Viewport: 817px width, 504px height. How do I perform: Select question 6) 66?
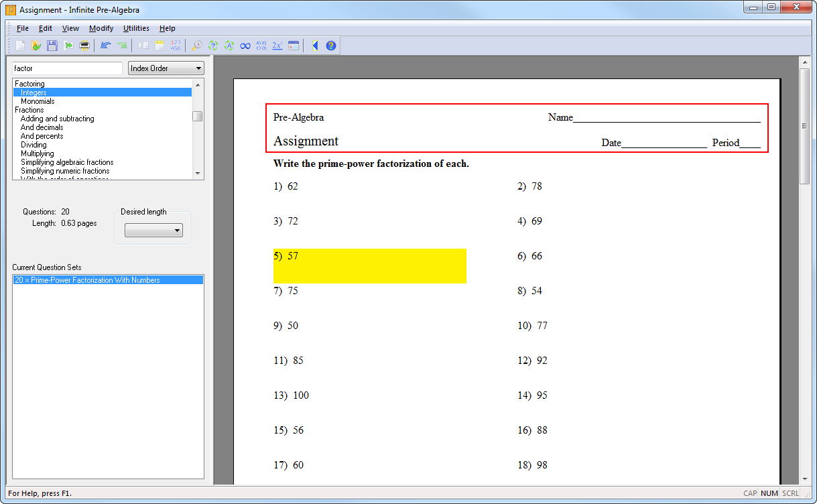tap(529, 256)
